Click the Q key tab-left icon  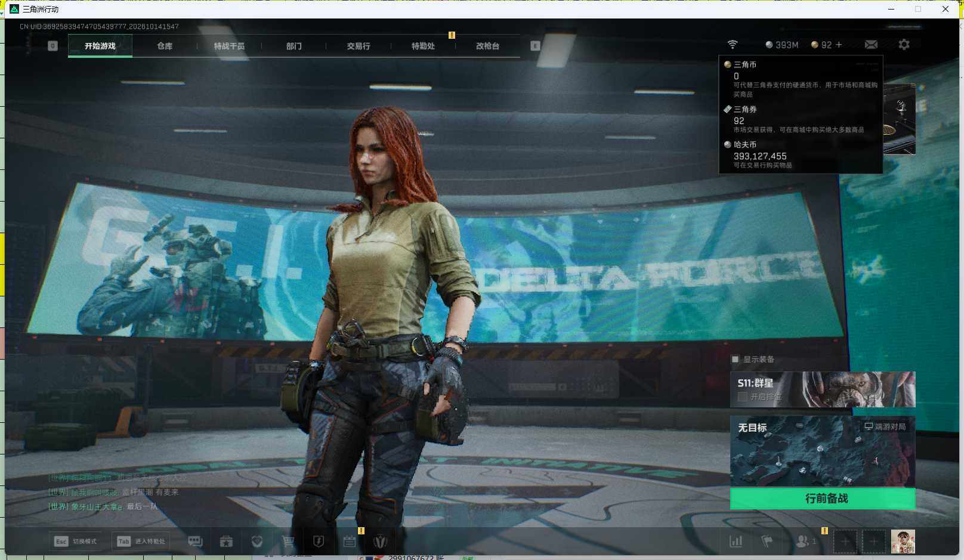(52, 46)
